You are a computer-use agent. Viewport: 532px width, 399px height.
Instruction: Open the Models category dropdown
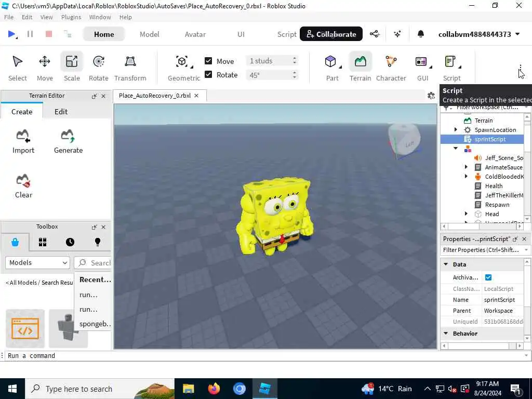37,262
